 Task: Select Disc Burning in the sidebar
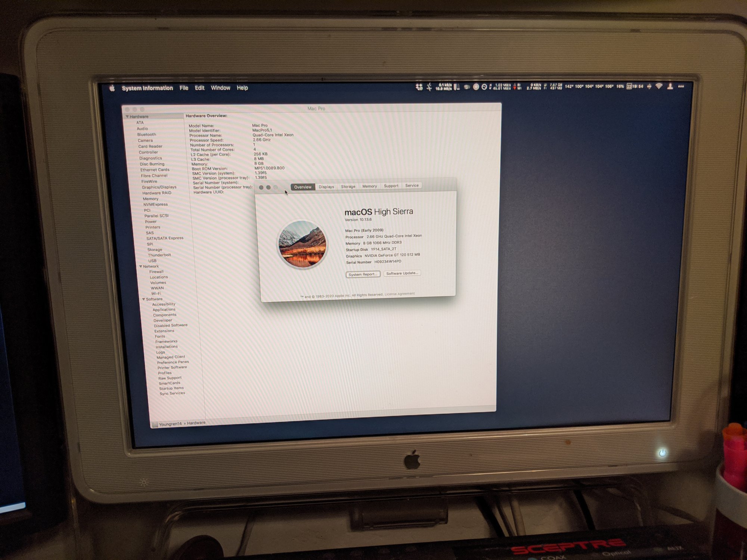tap(152, 164)
